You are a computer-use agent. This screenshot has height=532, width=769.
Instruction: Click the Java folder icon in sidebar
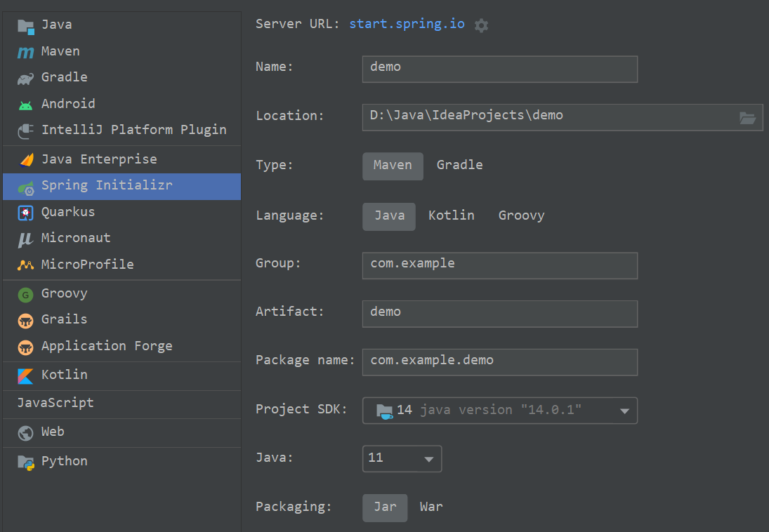[x=25, y=26]
